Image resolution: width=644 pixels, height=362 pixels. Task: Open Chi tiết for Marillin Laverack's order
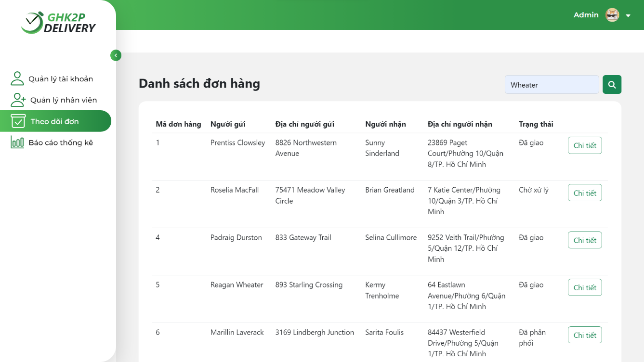(x=585, y=335)
